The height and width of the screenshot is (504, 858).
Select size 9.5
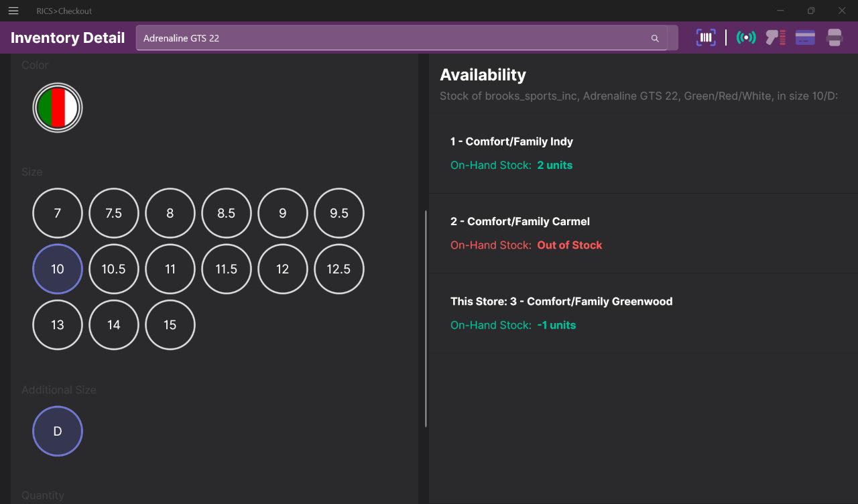pyautogui.click(x=339, y=213)
